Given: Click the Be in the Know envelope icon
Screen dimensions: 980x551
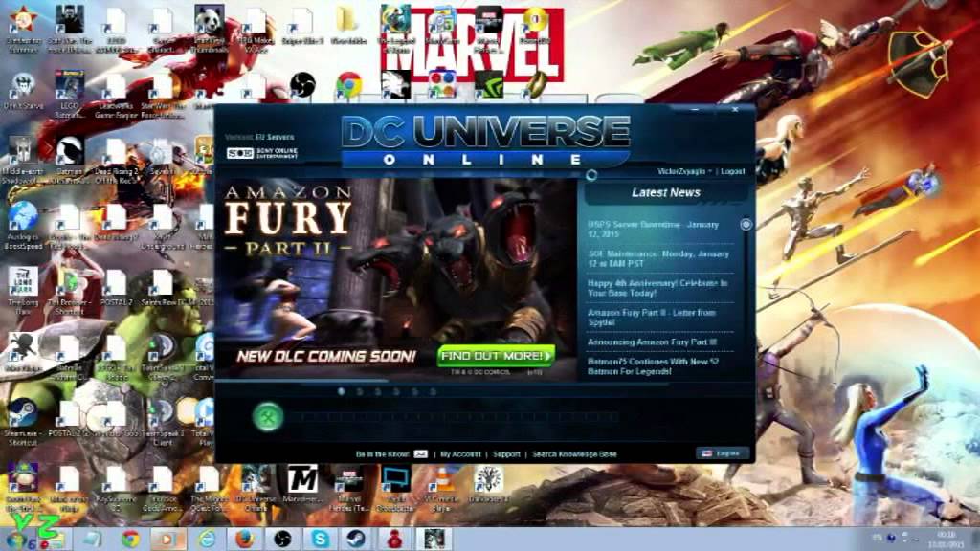Looking at the screenshot, I should tap(421, 454).
